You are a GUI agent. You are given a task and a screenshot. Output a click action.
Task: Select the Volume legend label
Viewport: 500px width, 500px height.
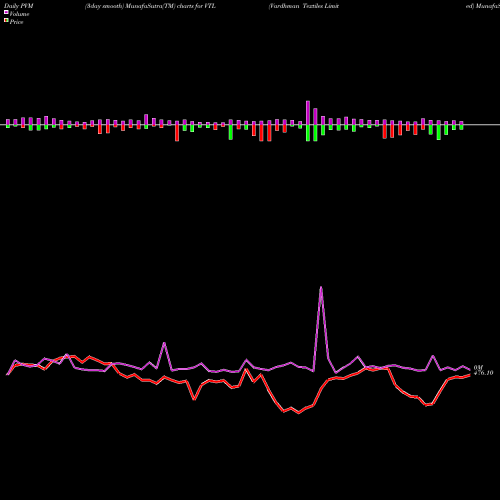pyautogui.click(x=19, y=14)
